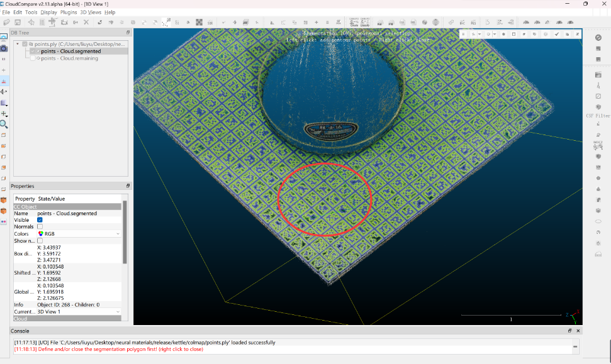Click the top view cube icon in sidebar
611x364 pixels.
[4, 135]
